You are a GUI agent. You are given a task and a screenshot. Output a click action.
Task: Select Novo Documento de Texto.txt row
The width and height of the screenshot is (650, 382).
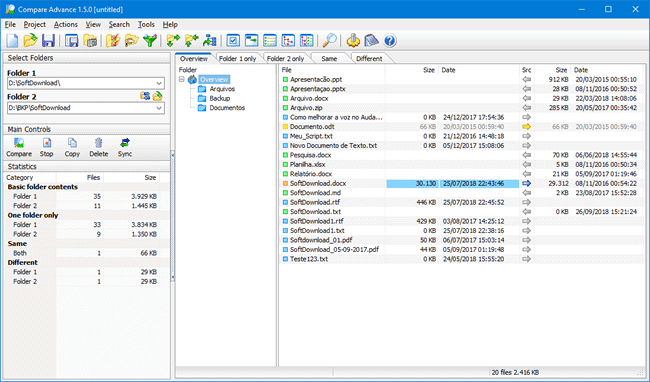click(462, 145)
